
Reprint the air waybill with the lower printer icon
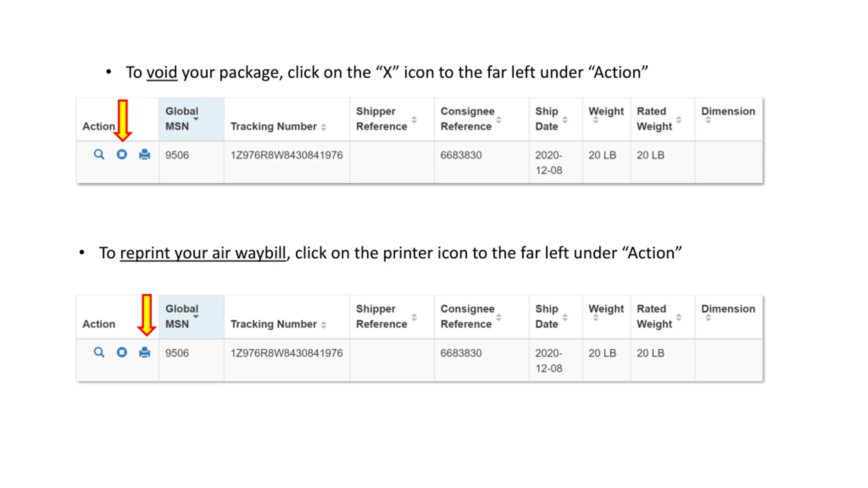(x=144, y=352)
